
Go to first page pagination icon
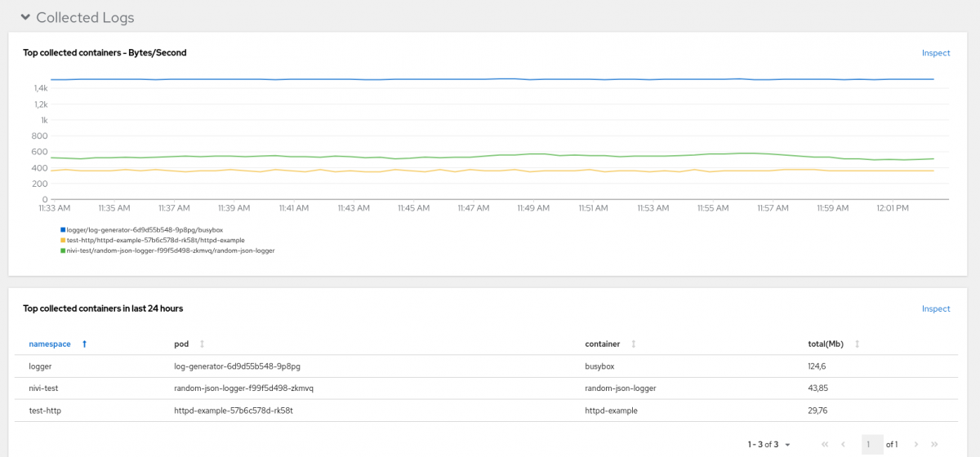click(x=825, y=445)
